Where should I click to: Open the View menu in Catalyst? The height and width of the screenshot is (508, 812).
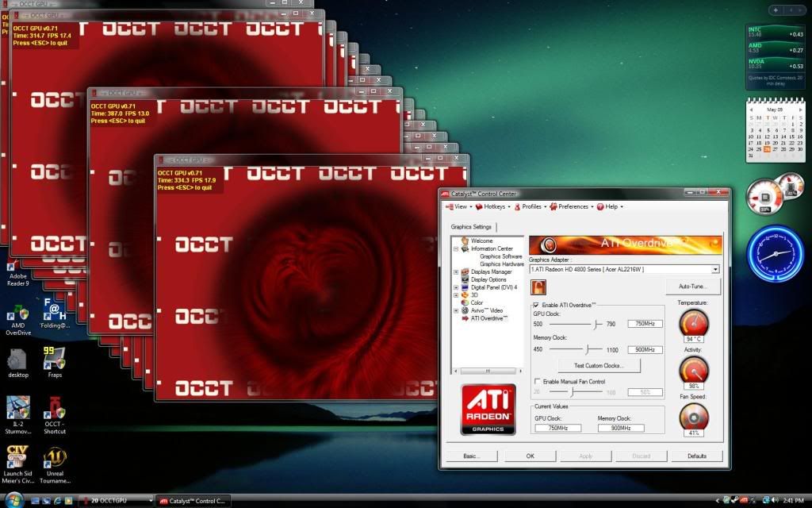(459, 206)
